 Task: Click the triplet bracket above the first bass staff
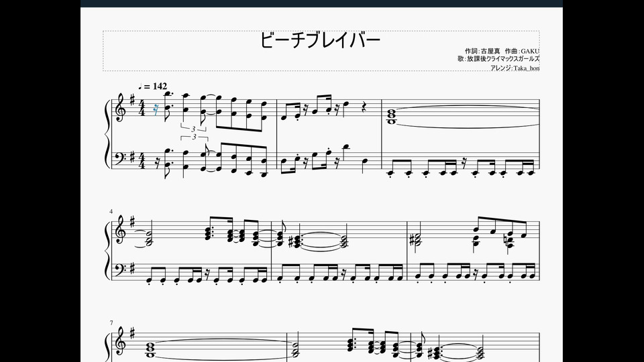(x=195, y=137)
